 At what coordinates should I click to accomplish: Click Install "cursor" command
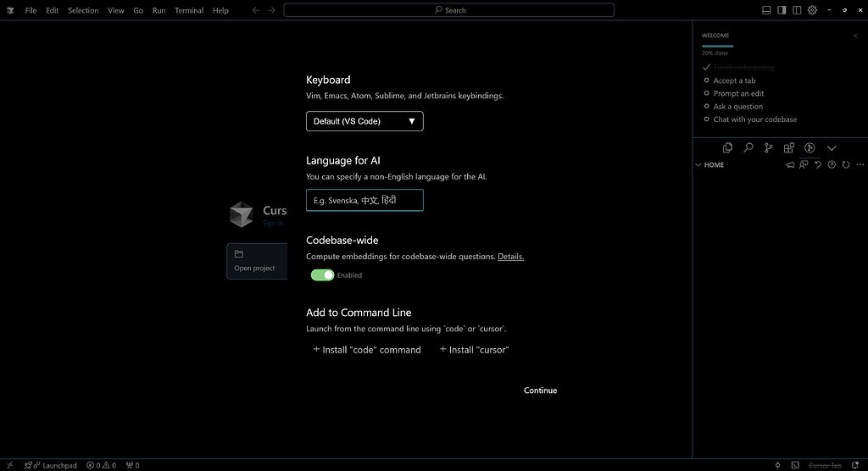click(474, 350)
